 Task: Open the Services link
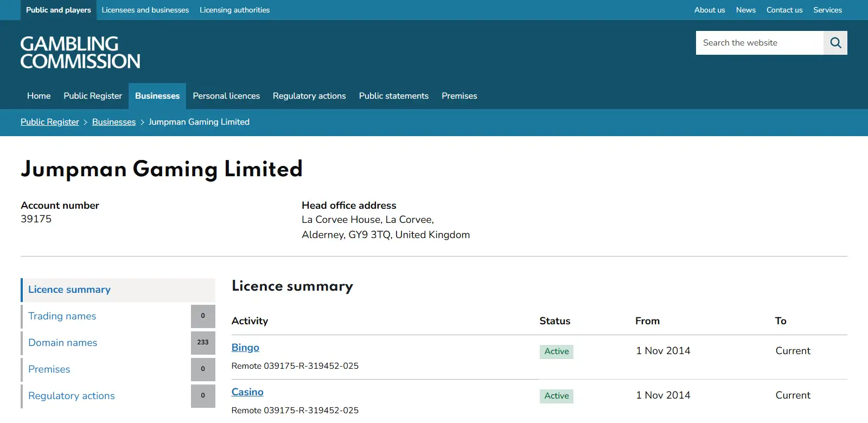pyautogui.click(x=827, y=10)
